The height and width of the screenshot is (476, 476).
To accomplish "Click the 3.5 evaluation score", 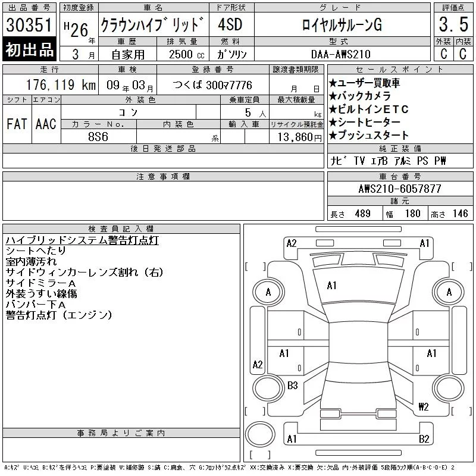I will click(453, 24).
